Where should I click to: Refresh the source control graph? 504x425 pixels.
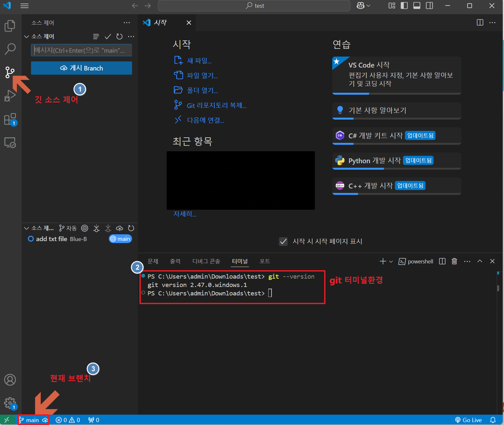pos(131,228)
